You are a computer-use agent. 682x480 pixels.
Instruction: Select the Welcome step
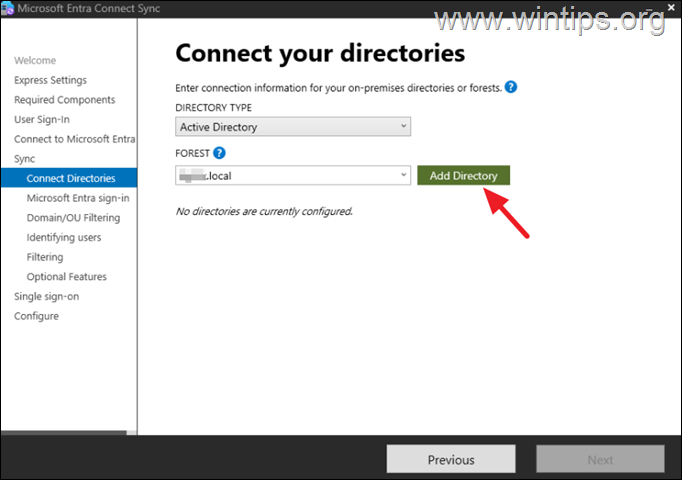click(35, 60)
